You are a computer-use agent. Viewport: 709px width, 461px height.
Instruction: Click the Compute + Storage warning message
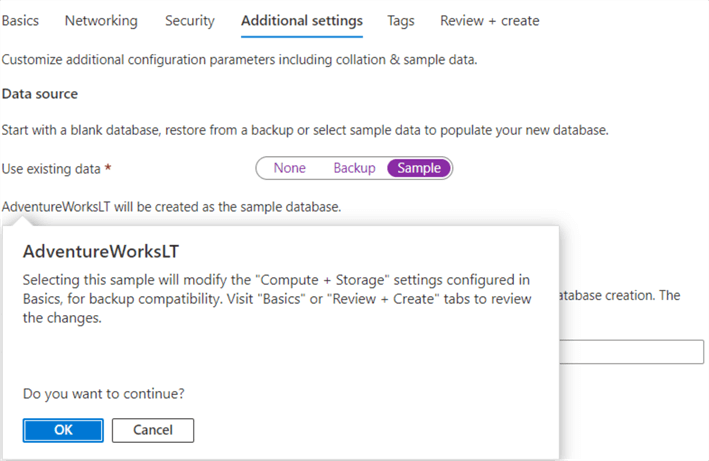(275, 299)
